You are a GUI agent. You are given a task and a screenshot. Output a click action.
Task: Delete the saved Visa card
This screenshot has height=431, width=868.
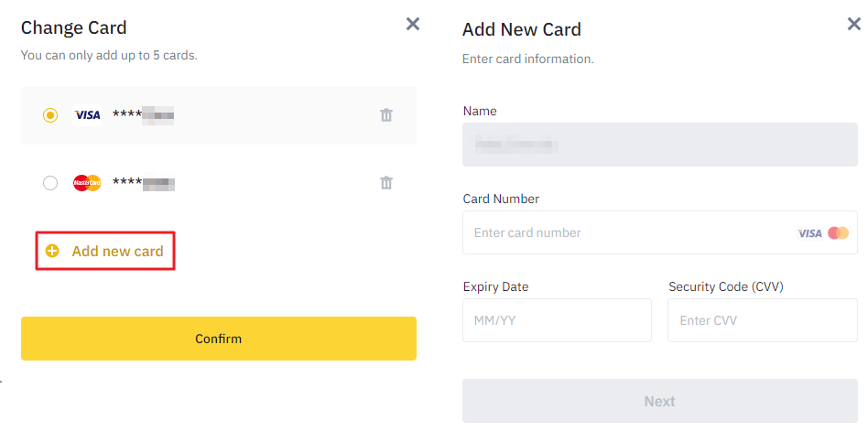tap(386, 115)
